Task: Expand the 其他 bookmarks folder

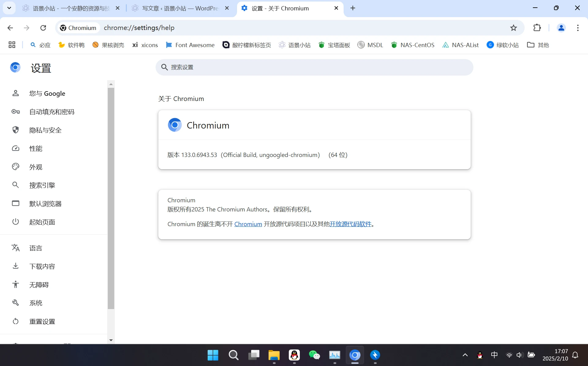Action: [x=538, y=45]
